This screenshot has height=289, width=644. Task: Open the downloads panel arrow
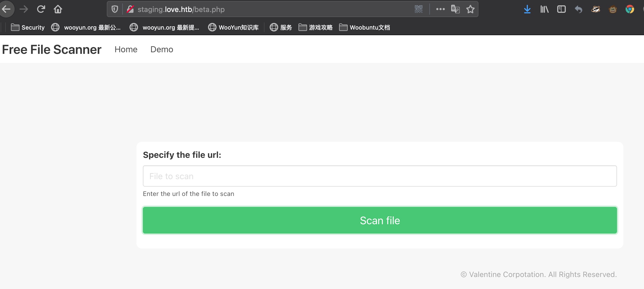click(x=527, y=9)
